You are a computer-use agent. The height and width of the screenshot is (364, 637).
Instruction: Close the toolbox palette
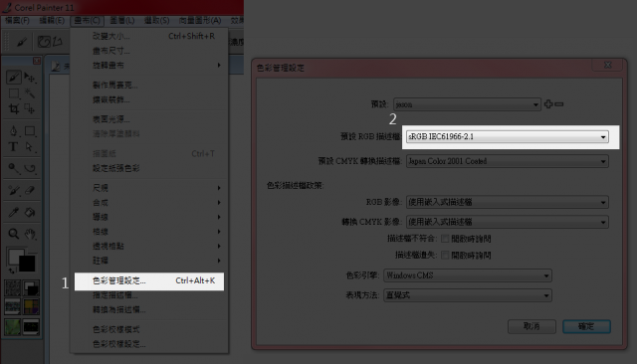(x=37, y=61)
